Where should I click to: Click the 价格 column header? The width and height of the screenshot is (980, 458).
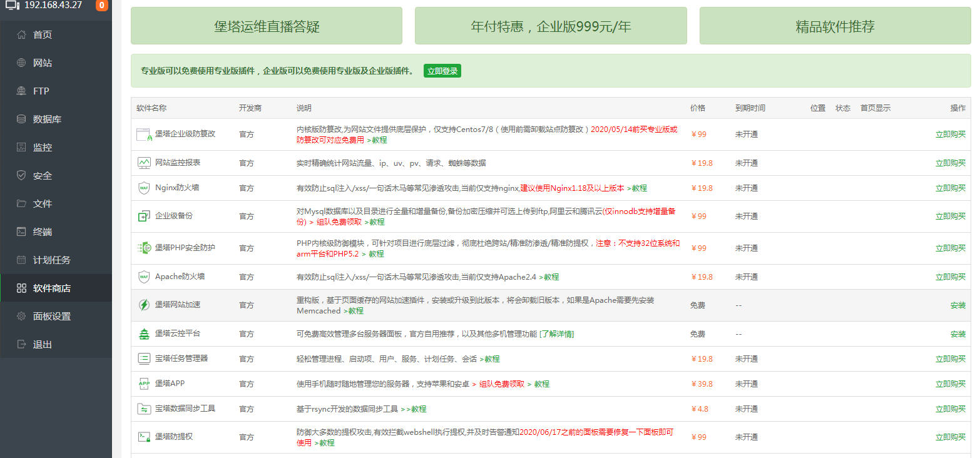[698, 108]
